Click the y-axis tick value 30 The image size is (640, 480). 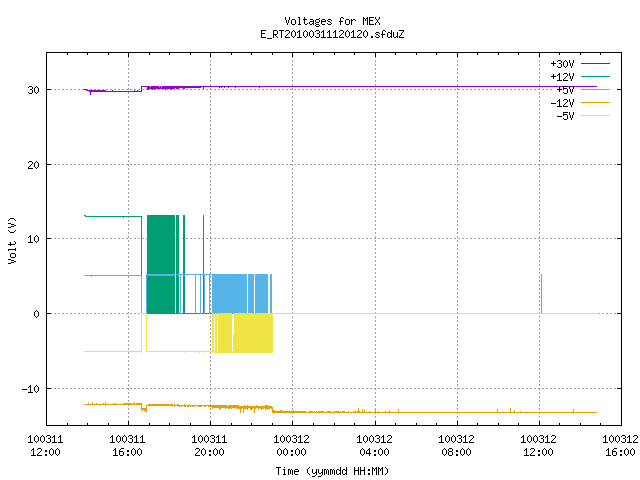[x=33, y=90]
